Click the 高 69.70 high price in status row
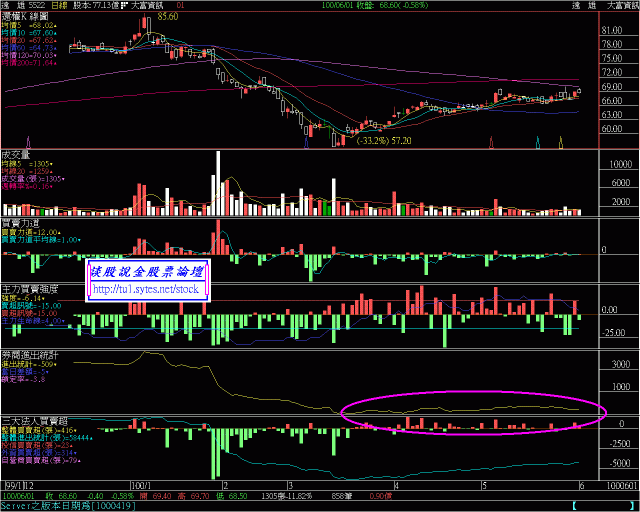 point(193,496)
